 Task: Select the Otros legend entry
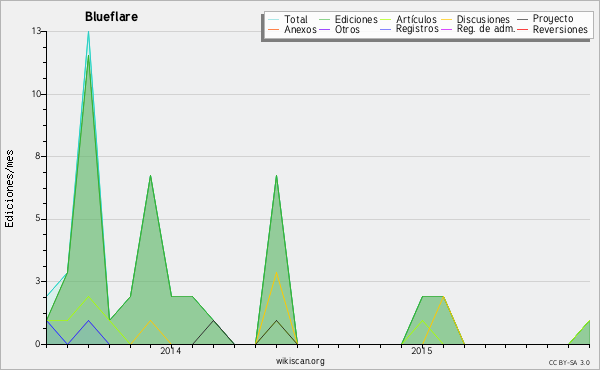click(347, 29)
